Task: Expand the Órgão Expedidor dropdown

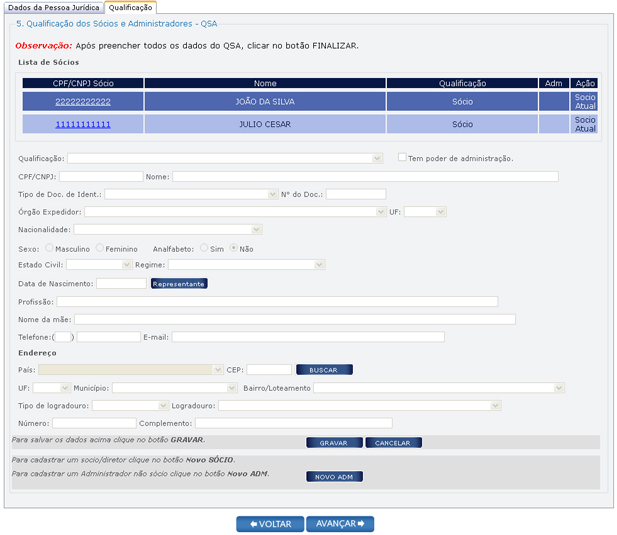Action: 235,212
